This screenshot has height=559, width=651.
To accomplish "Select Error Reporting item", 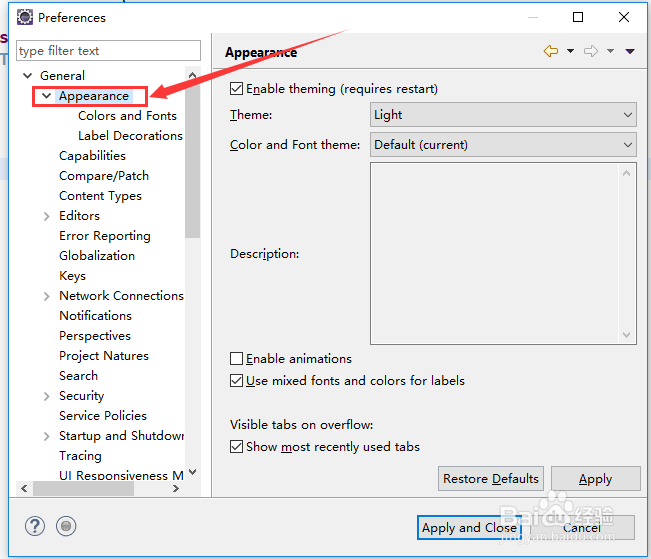I will pos(105,236).
